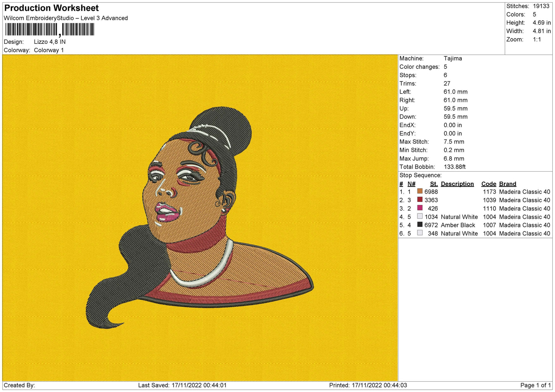The height and width of the screenshot is (392, 555).
Task: Click the pink swatch for code 1110
Action: [420, 208]
